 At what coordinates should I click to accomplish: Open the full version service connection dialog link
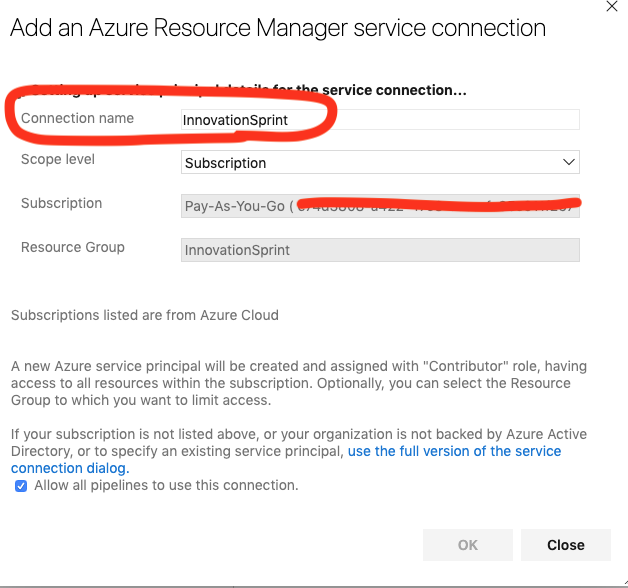point(454,452)
